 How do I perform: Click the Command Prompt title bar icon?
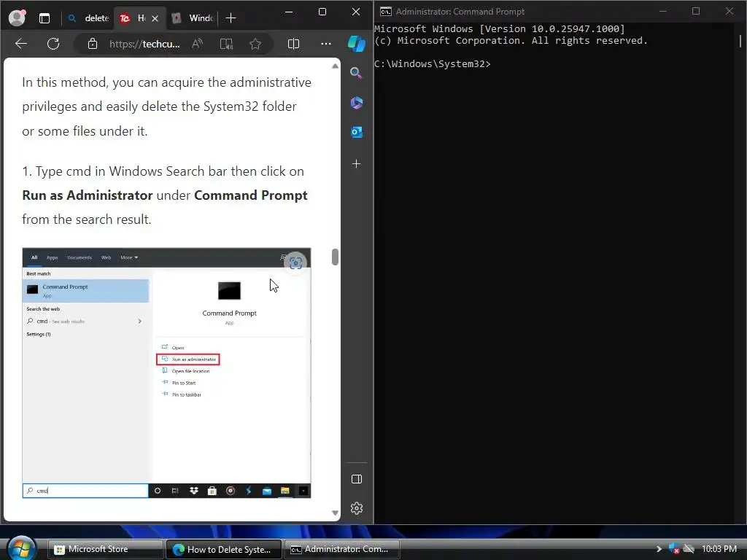385,12
